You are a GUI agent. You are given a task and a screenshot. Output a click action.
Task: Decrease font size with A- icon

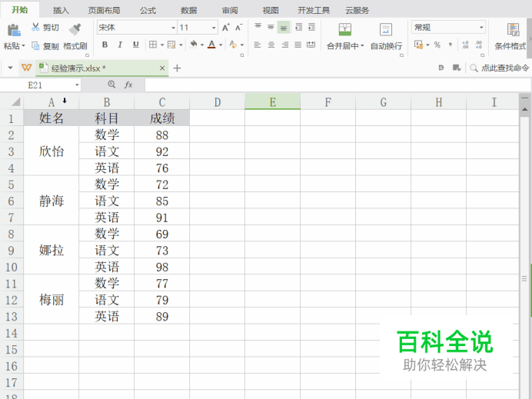(x=239, y=28)
